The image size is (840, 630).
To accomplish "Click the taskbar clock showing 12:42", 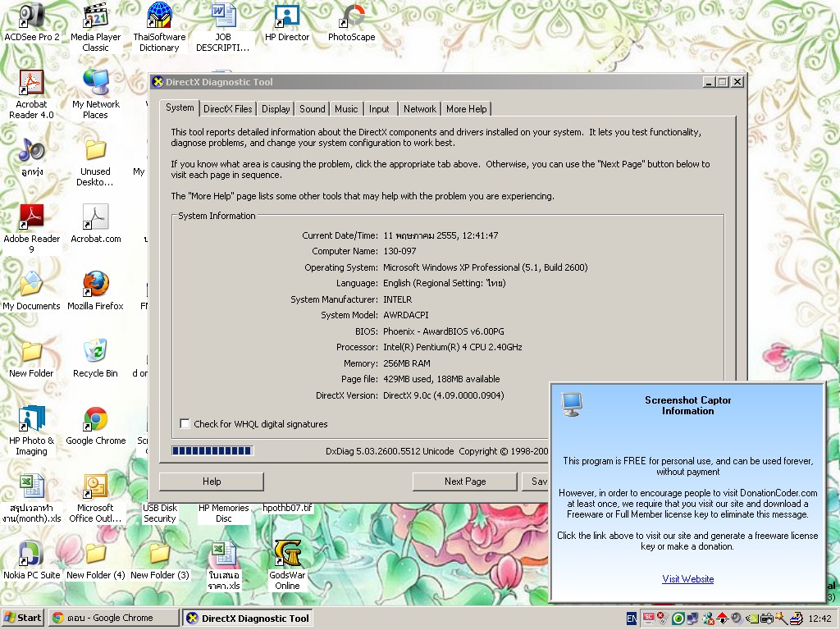I will pyautogui.click(x=820, y=619).
